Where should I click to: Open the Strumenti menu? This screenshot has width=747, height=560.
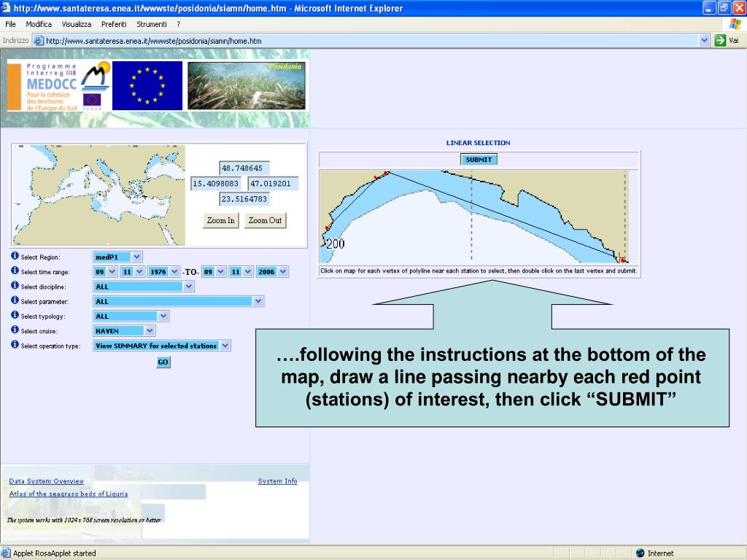click(x=152, y=24)
